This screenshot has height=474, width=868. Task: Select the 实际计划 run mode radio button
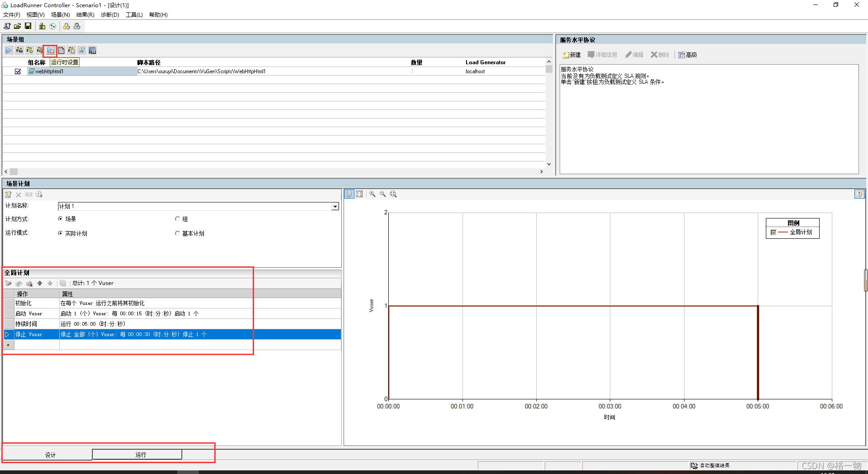point(60,233)
